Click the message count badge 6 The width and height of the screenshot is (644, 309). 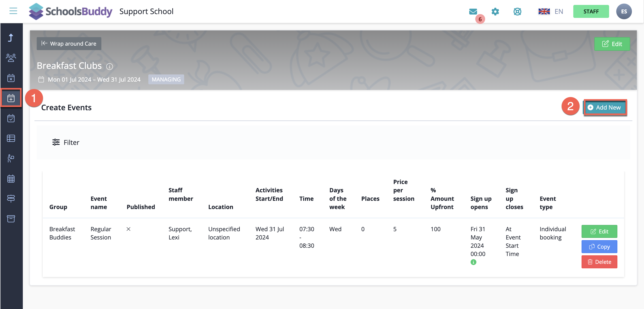coord(480,19)
